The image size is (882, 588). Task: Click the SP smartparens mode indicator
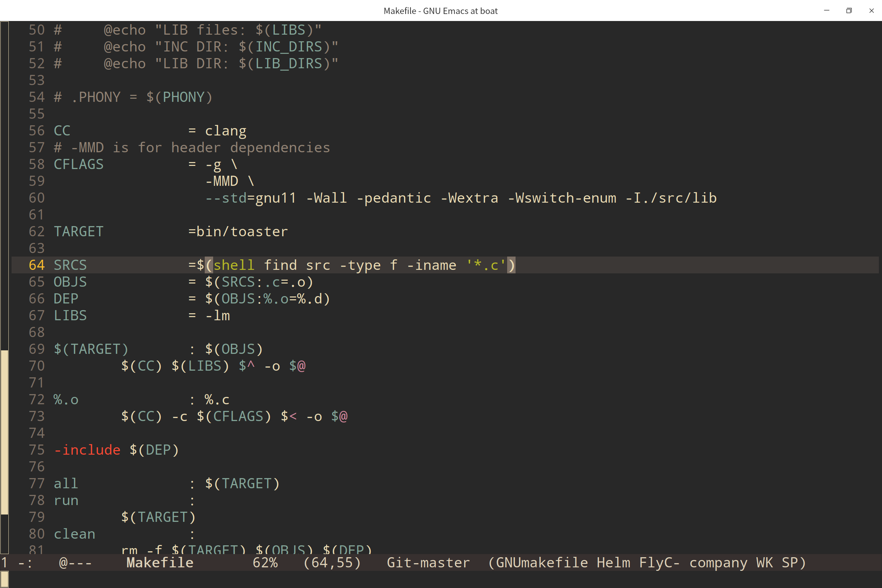[x=790, y=562]
